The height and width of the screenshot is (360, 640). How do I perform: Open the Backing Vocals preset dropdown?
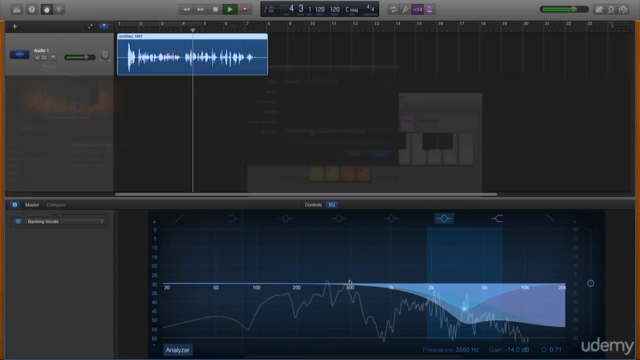pyautogui.click(x=65, y=222)
